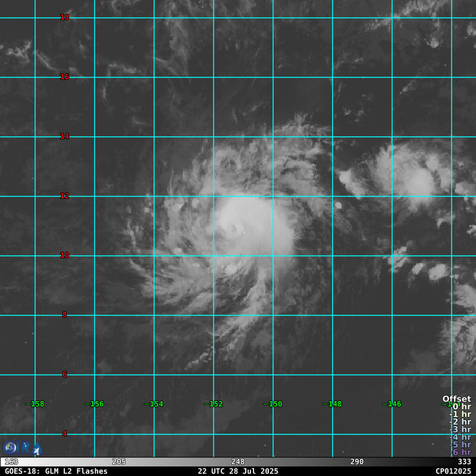Click the color bar value 205
476x476 pixels.
click(118, 462)
